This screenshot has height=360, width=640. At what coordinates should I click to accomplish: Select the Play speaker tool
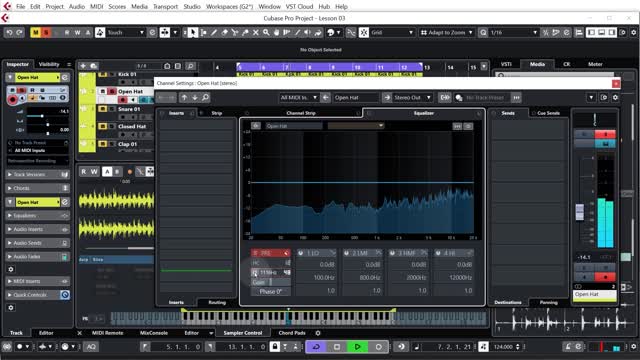307,32
